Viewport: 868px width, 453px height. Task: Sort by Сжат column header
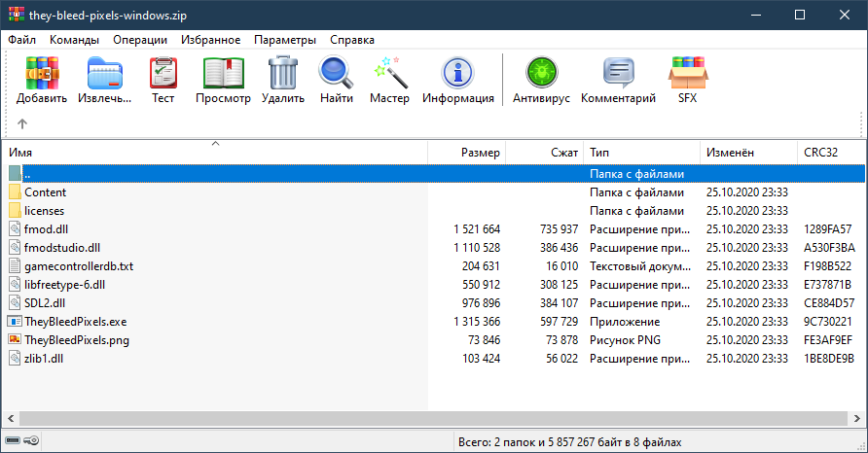tap(545, 152)
